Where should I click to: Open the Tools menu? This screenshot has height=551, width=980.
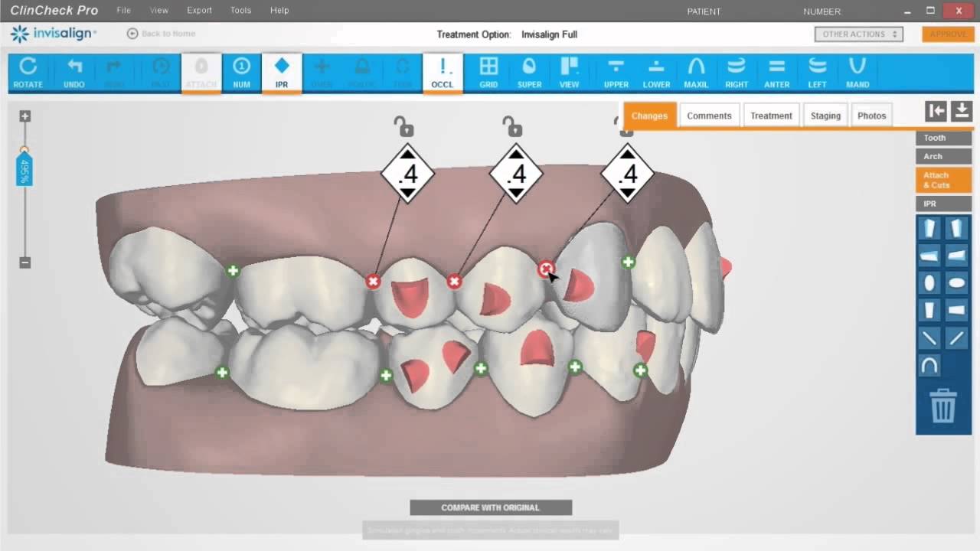tap(240, 11)
